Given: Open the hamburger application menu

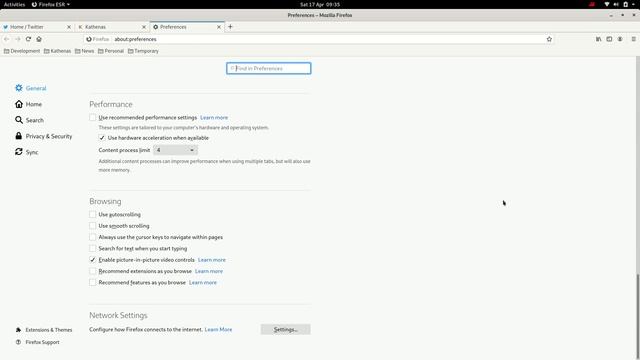Looking at the screenshot, I should 633,39.
